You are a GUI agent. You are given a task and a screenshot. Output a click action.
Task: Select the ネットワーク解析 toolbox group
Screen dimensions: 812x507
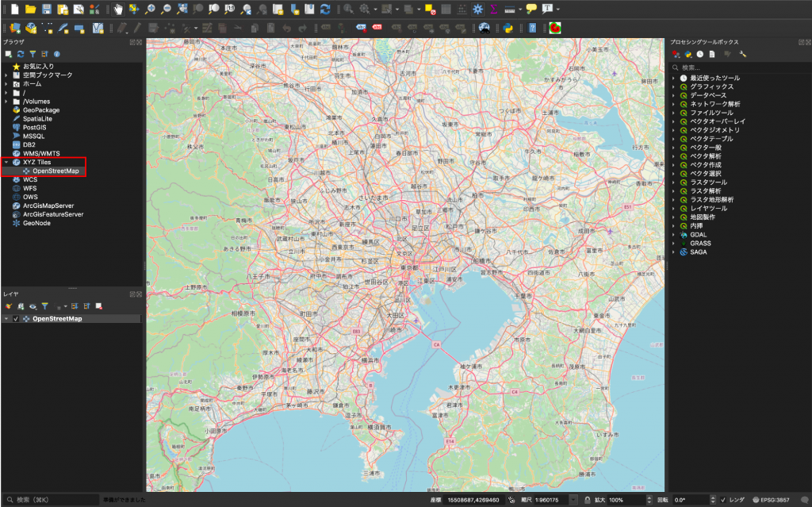click(714, 104)
